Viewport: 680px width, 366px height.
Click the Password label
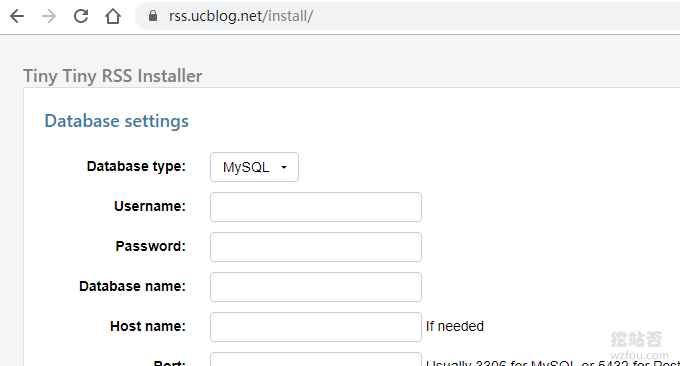[150, 246]
